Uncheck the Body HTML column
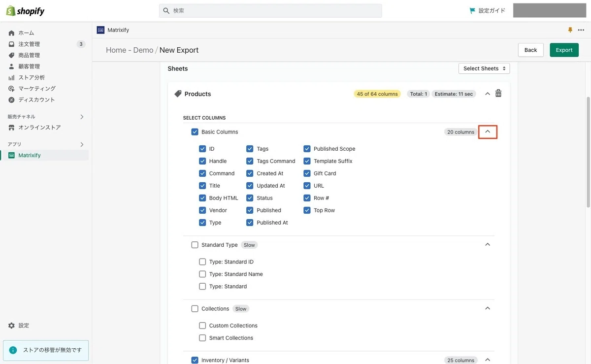This screenshot has width=591, height=364. click(202, 198)
